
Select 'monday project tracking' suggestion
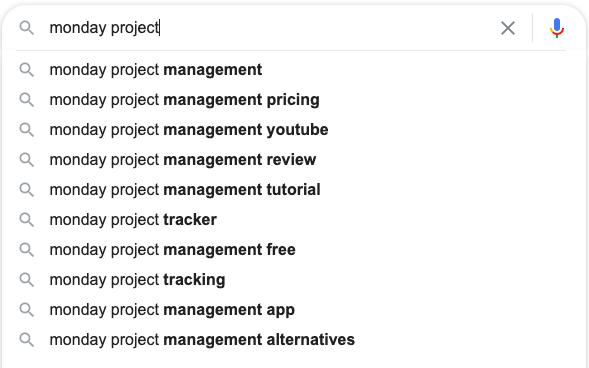[294, 280]
